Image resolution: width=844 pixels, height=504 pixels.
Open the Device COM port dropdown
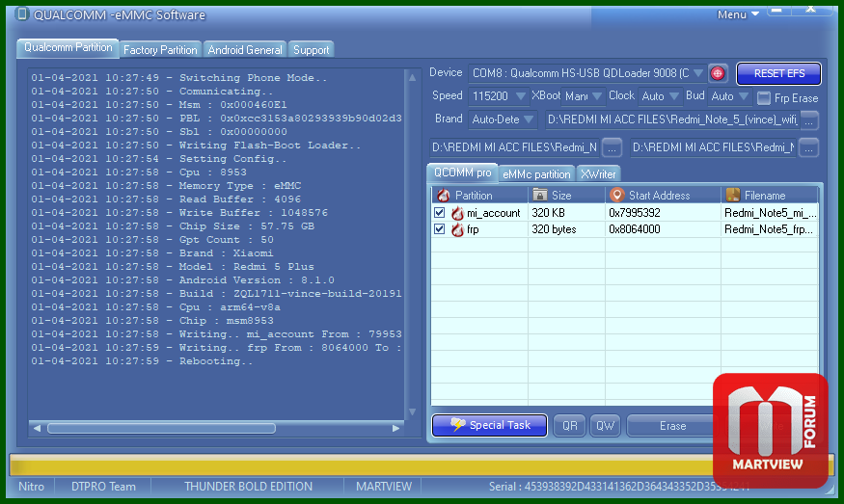(698, 72)
